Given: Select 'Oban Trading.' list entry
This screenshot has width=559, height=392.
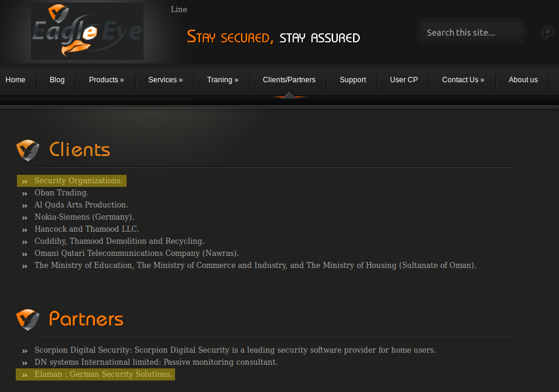Looking at the screenshot, I should 61,193.
